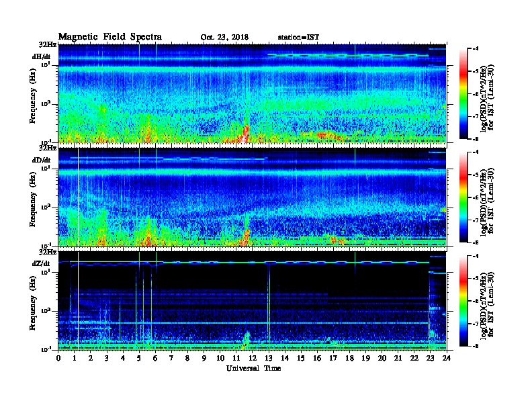
Task: Select the "dZ/dt" panel label
Action: point(41,263)
